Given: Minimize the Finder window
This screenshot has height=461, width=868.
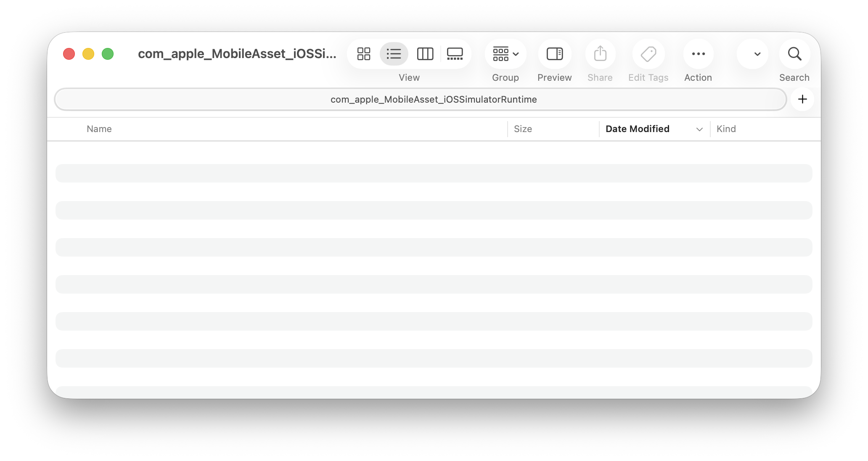Looking at the screenshot, I should tap(88, 54).
